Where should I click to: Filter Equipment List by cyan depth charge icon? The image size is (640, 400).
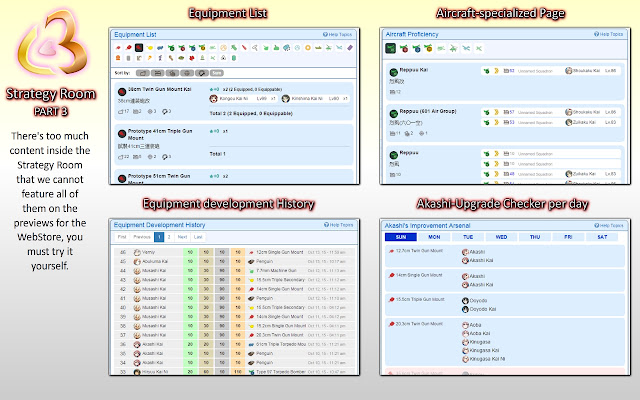(x=287, y=47)
